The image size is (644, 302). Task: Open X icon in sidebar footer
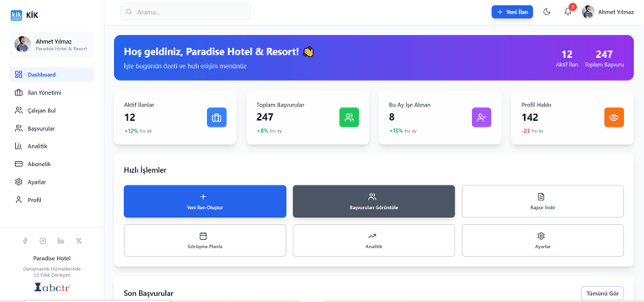pos(79,241)
